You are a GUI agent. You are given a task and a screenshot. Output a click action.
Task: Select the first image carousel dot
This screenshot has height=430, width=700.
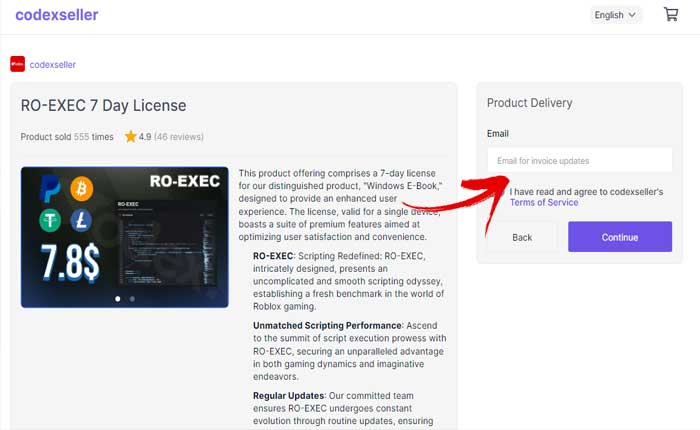117,298
